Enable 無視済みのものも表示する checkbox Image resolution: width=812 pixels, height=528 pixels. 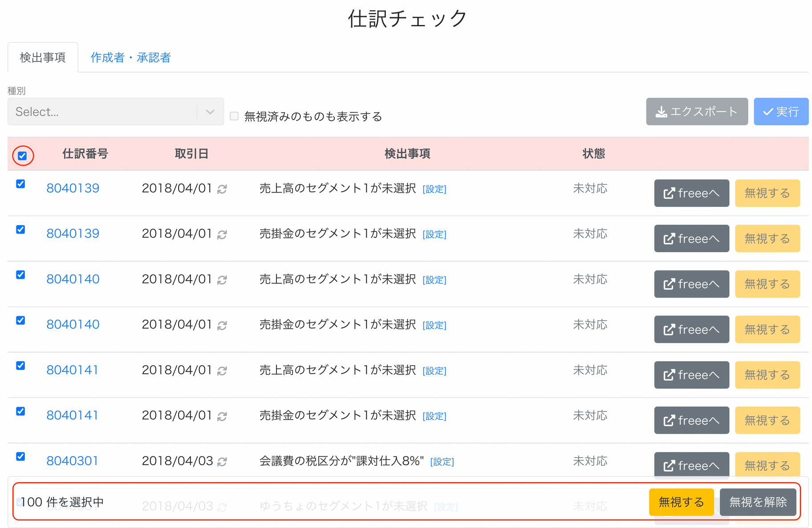(234, 117)
